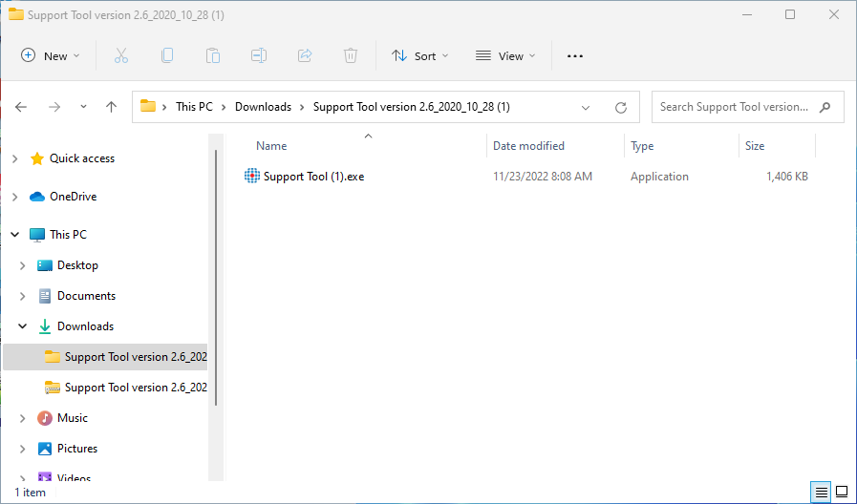Click the 1,406 KB size cell
The width and height of the screenshot is (857, 504).
pyautogui.click(x=786, y=177)
